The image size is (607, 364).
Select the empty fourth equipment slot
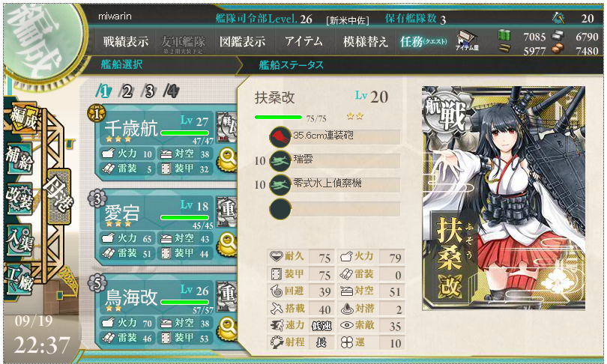[335, 209]
